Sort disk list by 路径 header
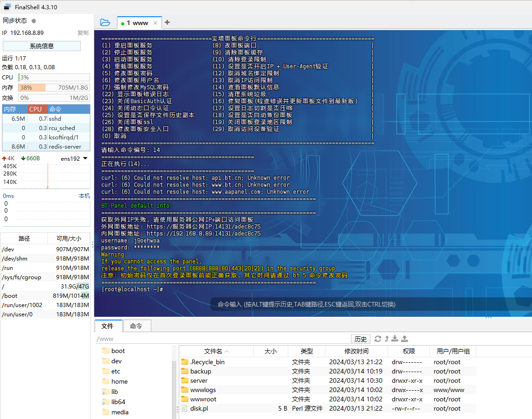The width and height of the screenshot is (532, 419). (x=24, y=239)
